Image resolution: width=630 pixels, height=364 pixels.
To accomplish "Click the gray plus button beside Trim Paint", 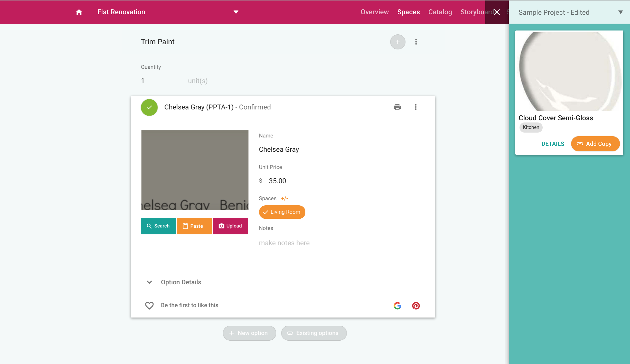I will (x=397, y=42).
